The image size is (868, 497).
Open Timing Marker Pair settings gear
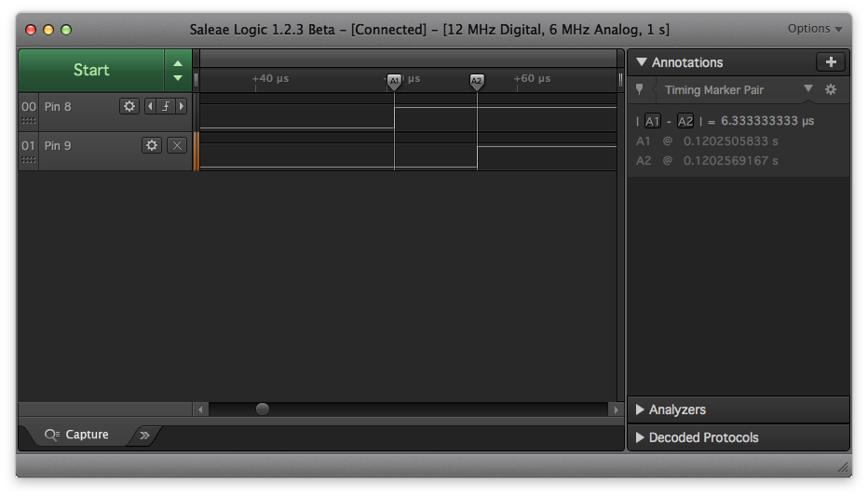coord(831,89)
